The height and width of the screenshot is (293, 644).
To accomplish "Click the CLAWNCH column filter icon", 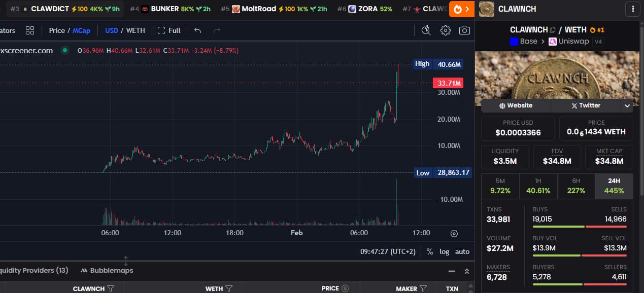I will pos(111,288).
